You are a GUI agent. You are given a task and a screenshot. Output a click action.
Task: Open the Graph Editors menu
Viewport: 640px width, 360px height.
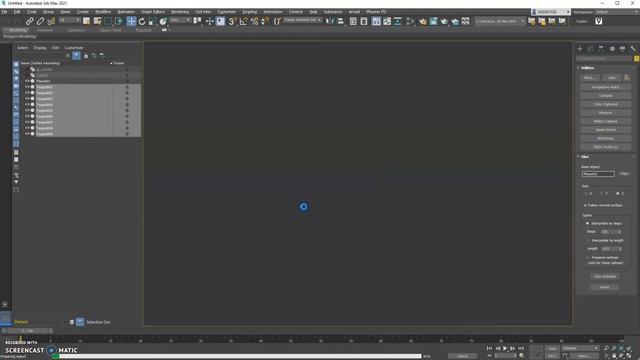click(153, 12)
